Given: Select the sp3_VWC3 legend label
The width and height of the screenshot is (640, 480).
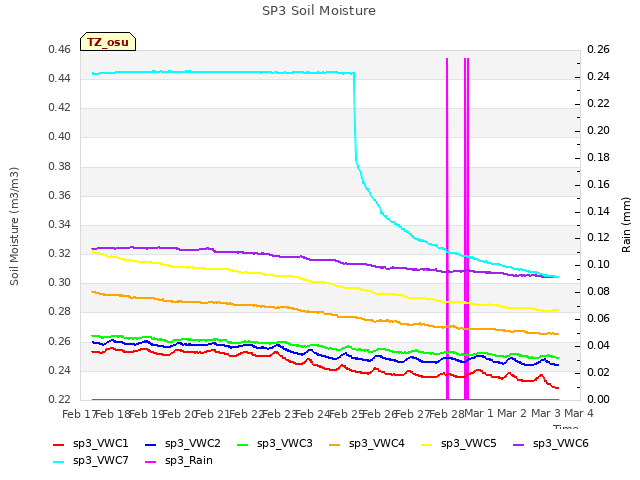Looking at the screenshot, I should click(284, 444).
